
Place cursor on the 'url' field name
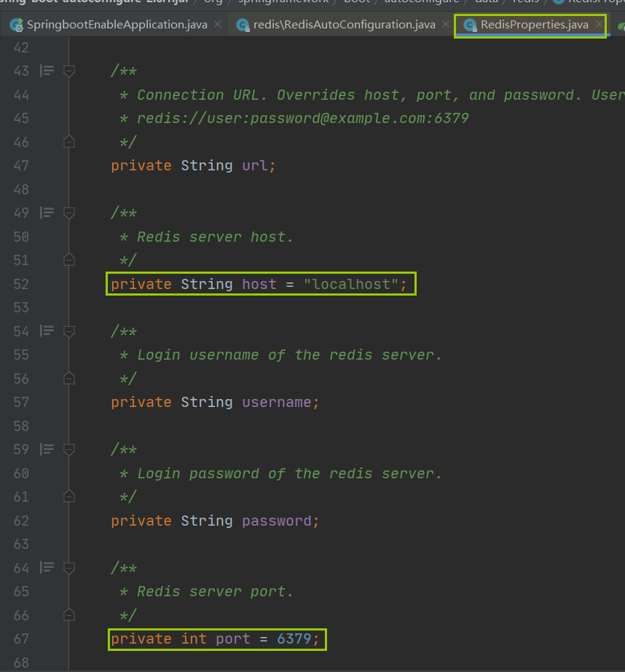(x=255, y=165)
